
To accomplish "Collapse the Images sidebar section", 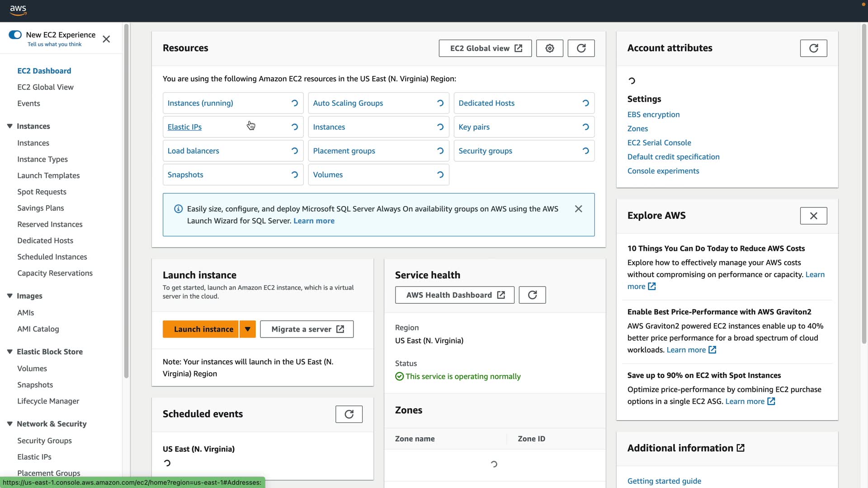I will pos(9,296).
